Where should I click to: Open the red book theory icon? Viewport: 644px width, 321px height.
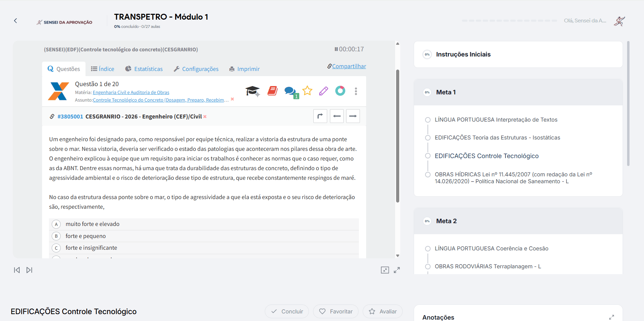click(x=273, y=91)
